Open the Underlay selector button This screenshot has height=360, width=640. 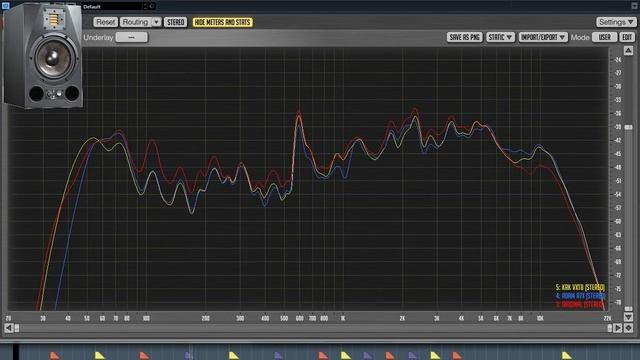coord(131,37)
